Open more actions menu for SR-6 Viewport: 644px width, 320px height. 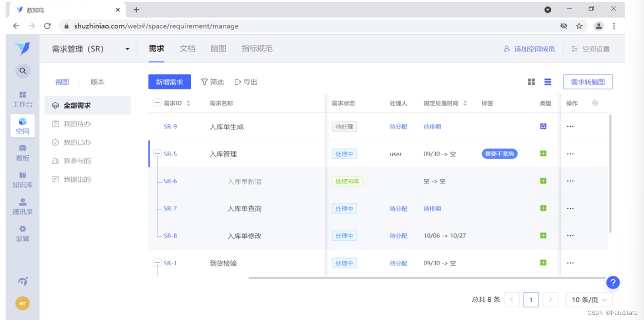click(570, 181)
